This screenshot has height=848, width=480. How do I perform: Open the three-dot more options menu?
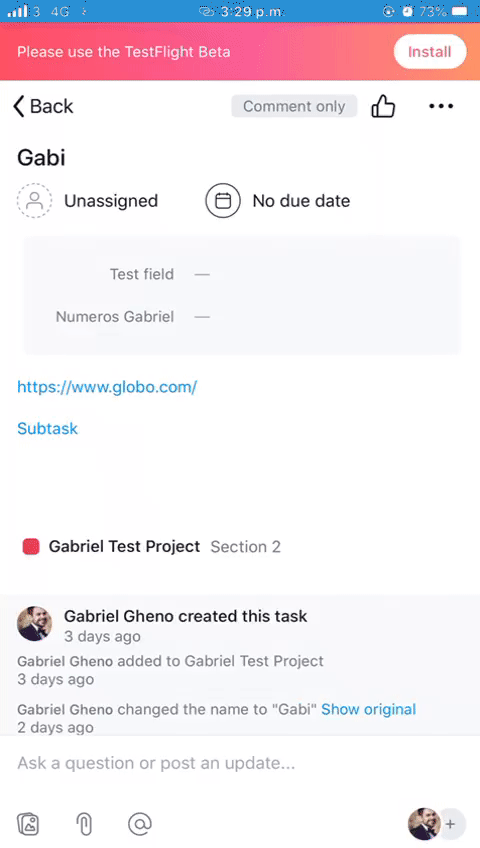coord(441,106)
